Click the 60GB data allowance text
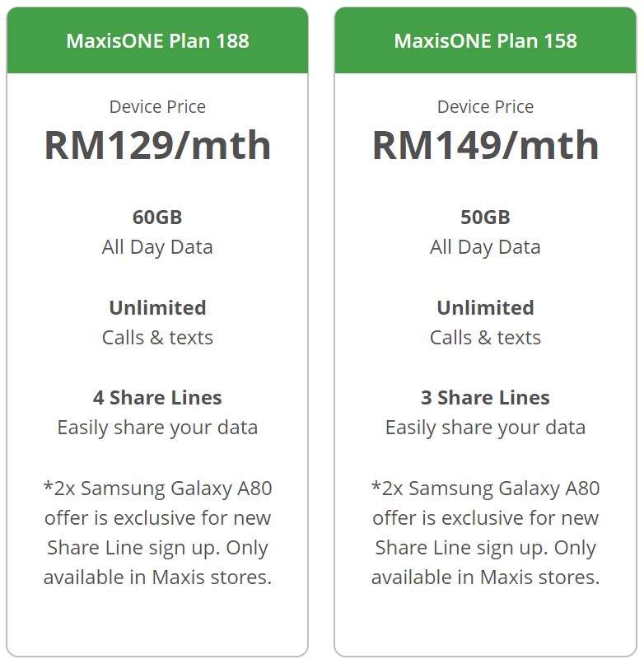The image size is (644, 664). pyautogui.click(x=157, y=217)
